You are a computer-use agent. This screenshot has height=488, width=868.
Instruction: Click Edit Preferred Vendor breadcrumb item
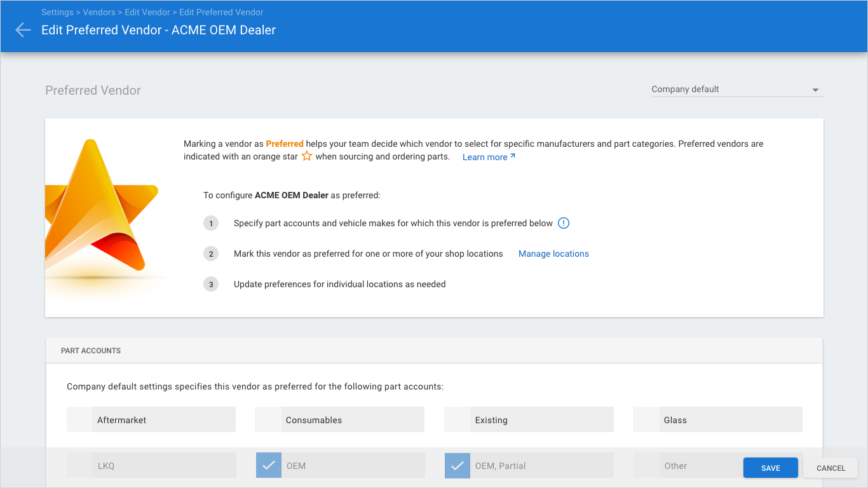click(221, 12)
